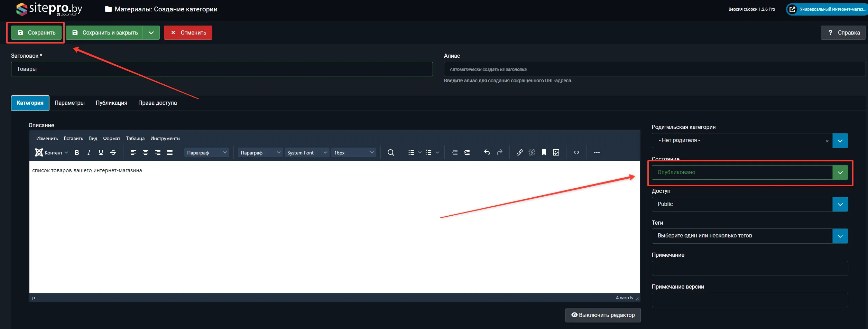Toggle bold formatting in the editor
Screen dimensions: 868x329
tap(77, 153)
